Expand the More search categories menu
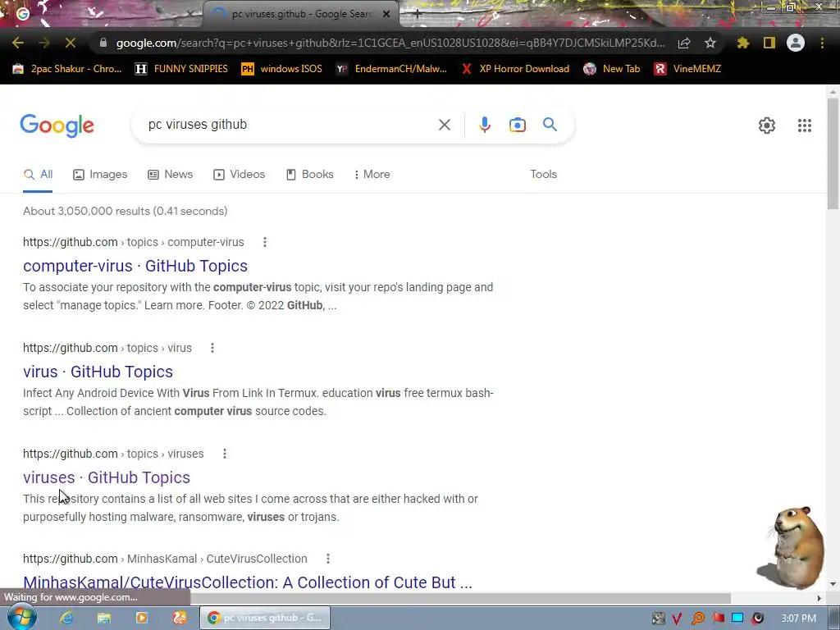Screen dimensions: 840x630 click(372, 175)
